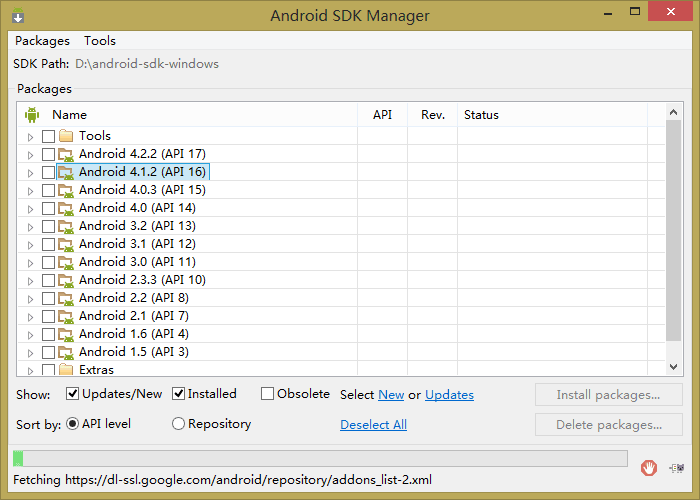700x500 pixels.
Task: Click the Android 4.2.2 (API 17) package icon
Action: 66,154
